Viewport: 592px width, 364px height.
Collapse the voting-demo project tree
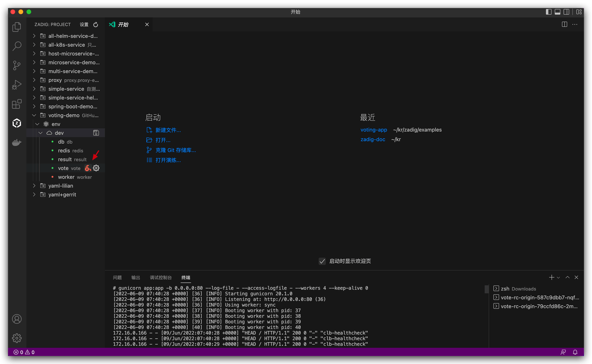click(34, 115)
